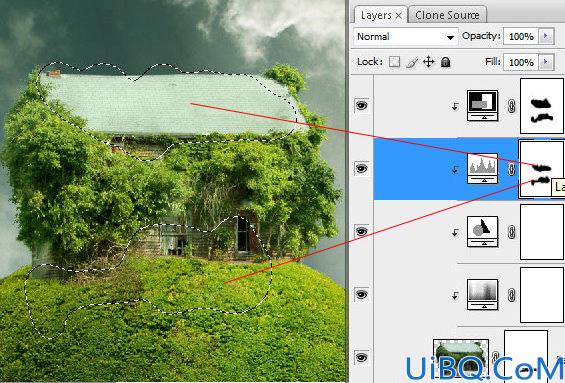Select the Selective Color adjustment icon
Screen dimensions: 565x383
click(x=482, y=106)
